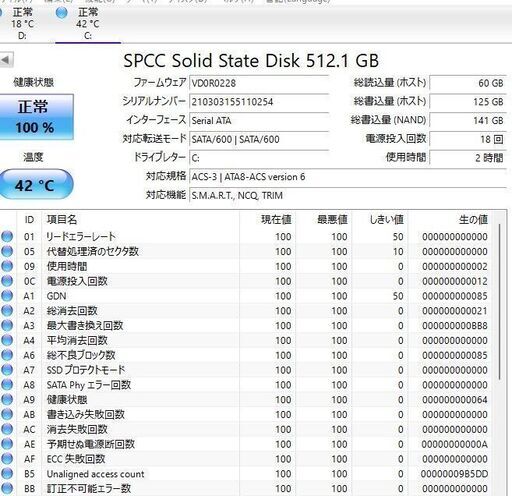Viewport: 512px width, 496px height.
Task: Click the total NAND writes value 141 GB
Action: click(468, 120)
